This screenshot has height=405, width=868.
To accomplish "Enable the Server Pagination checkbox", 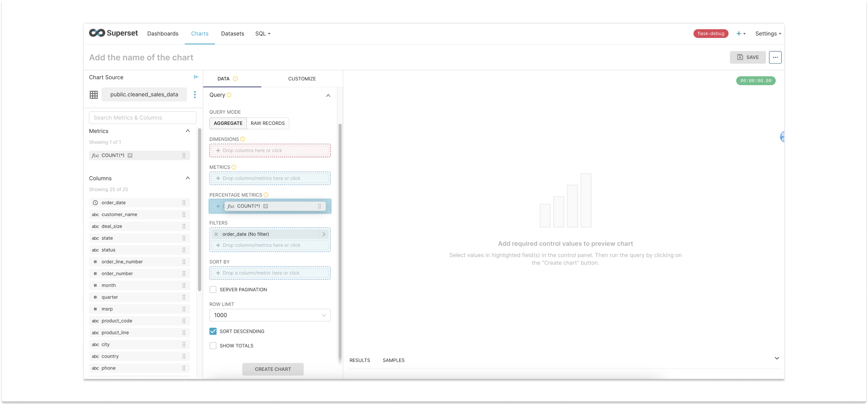I will pos(213,289).
